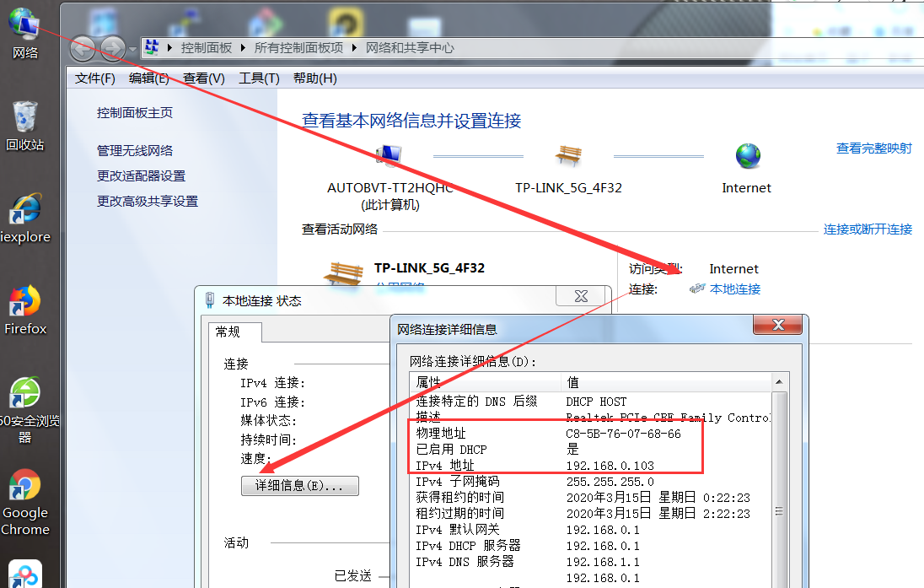Click the back navigation arrow

[83, 48]
